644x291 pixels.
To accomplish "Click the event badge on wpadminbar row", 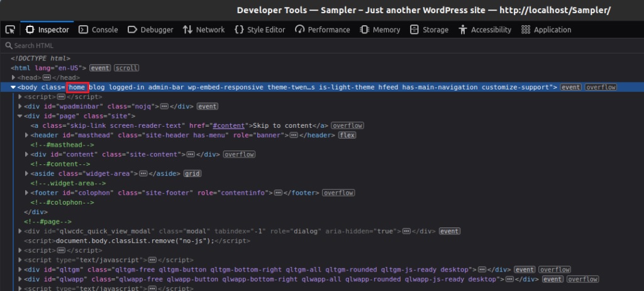I will tap(208, 106).
